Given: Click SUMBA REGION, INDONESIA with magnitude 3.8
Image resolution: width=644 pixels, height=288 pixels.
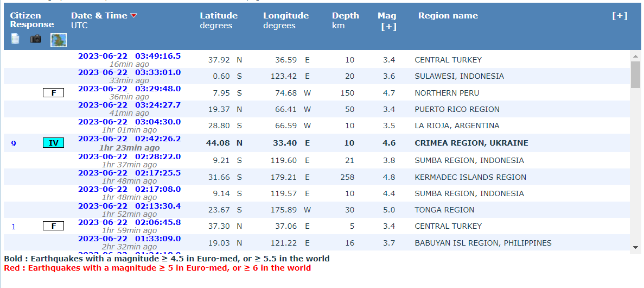Looking at the screenshot, I should [x=469, y=160].
